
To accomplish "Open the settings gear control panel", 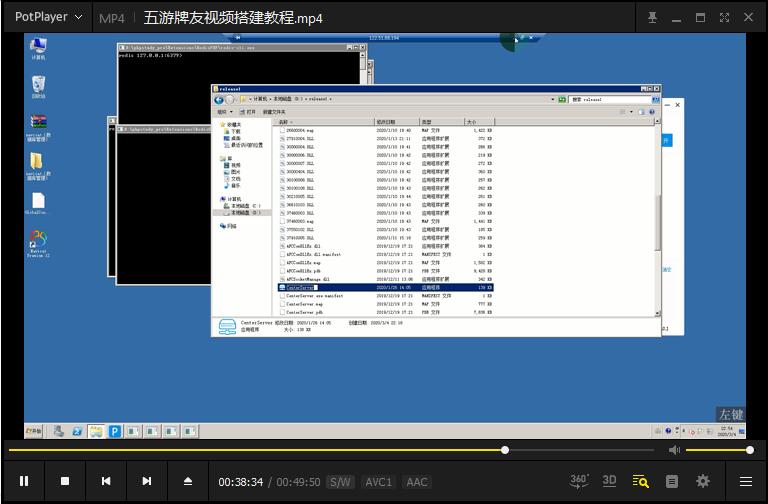I will pos(703,481).
